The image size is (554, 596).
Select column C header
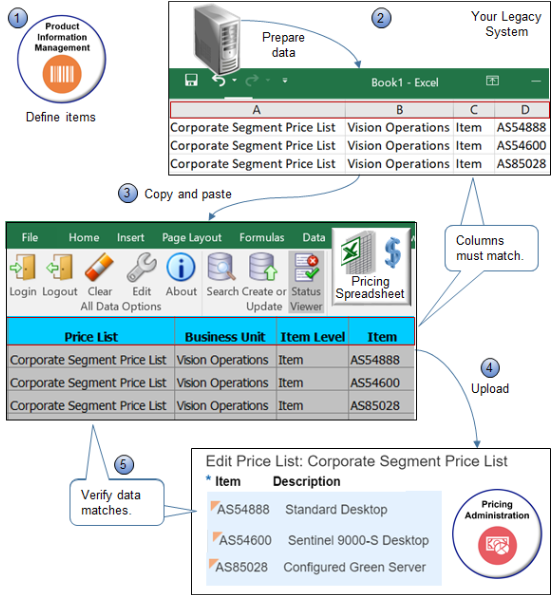coord(474,110)
